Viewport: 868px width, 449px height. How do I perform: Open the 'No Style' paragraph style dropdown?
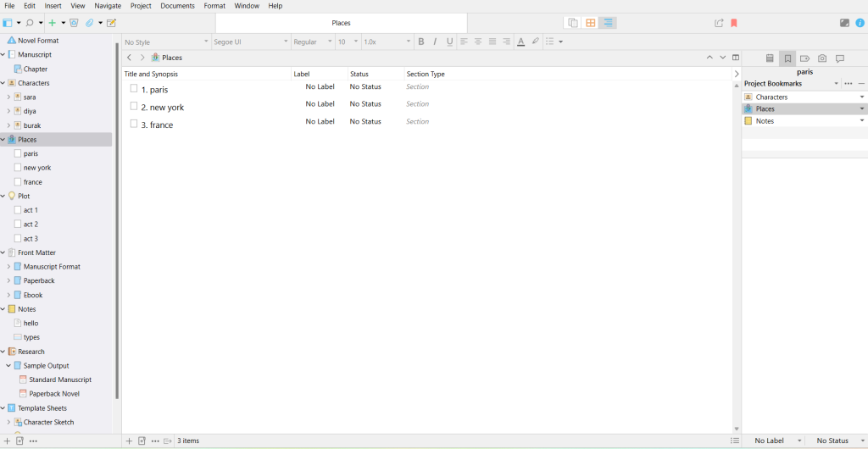tap(166, 42)
